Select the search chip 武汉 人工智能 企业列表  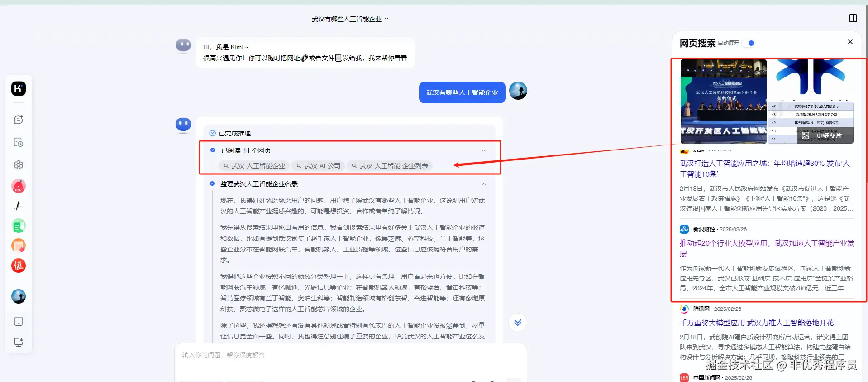pos(390,166)
